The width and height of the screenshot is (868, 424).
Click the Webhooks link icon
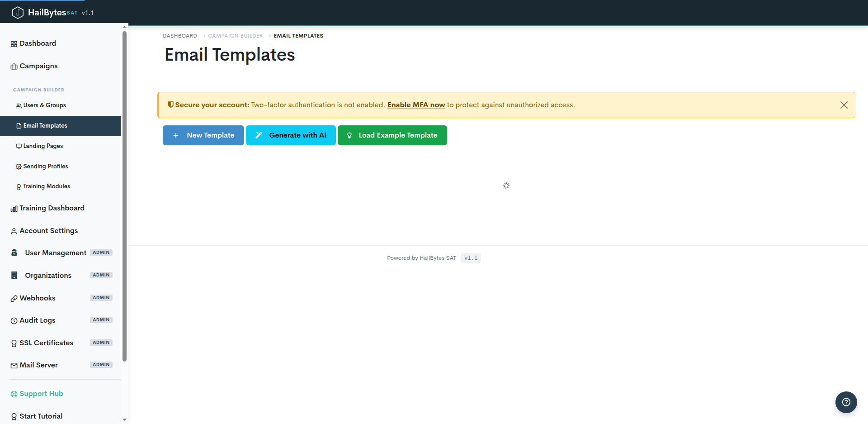coord(14,299)
